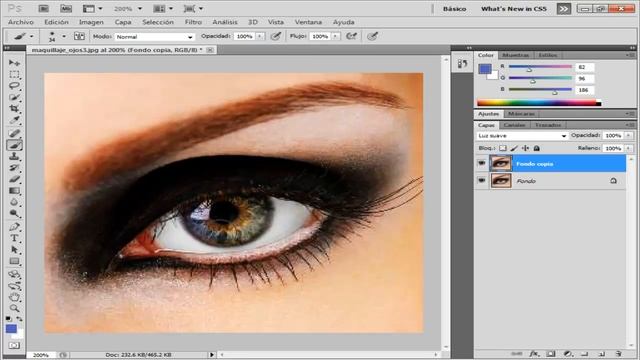Open the History panel icon in collapsed dock
Screen dimensions: 640x360
pos(462,64)
